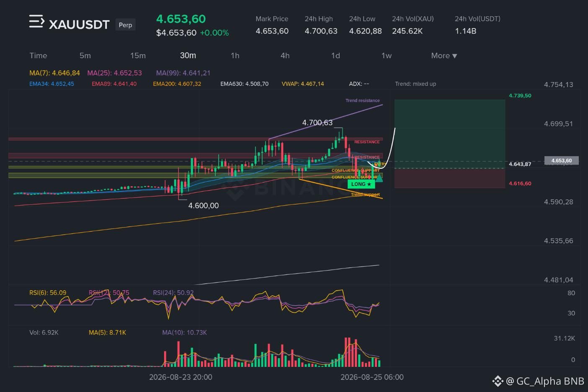Click the Mark Price value 4.653,60
The width and height of the screenshot is (588, 392).
click(x=272, y=31)
